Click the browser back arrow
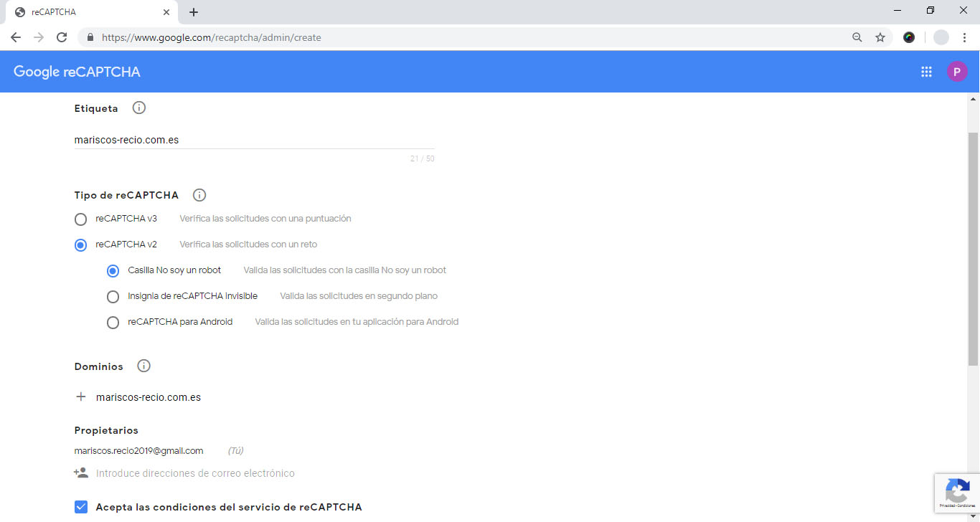The height and width of the screenshot is (522, 980). coord(16,37)
